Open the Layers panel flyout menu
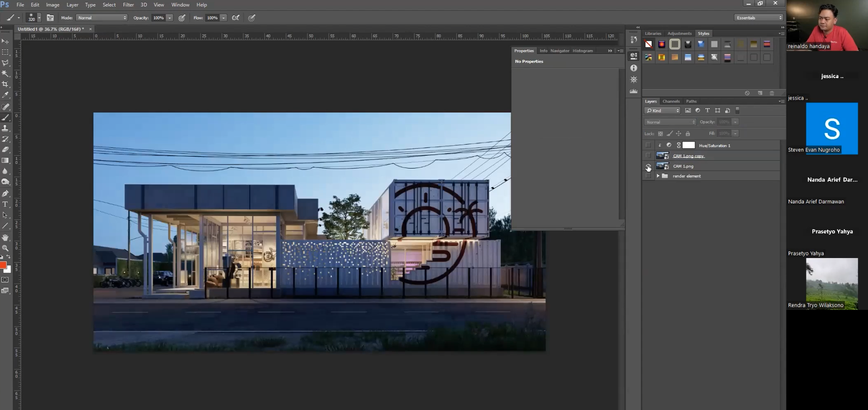868x410 pixels. 781,101
